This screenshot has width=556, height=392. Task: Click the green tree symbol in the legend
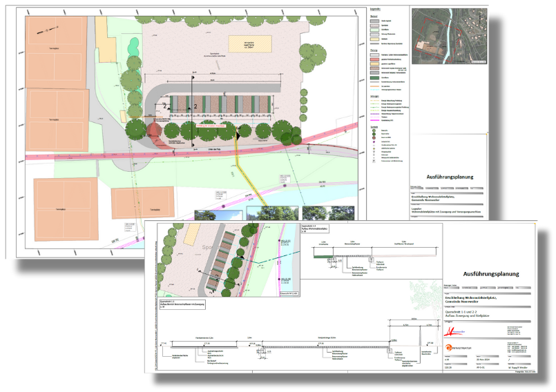[372, 130]
